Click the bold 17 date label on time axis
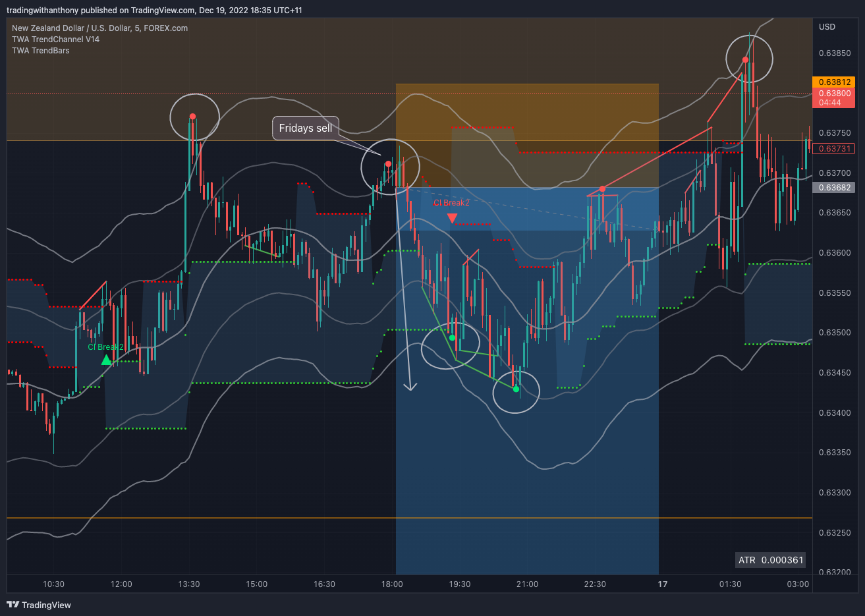This screenshot has width=865, height=616. 663,584
